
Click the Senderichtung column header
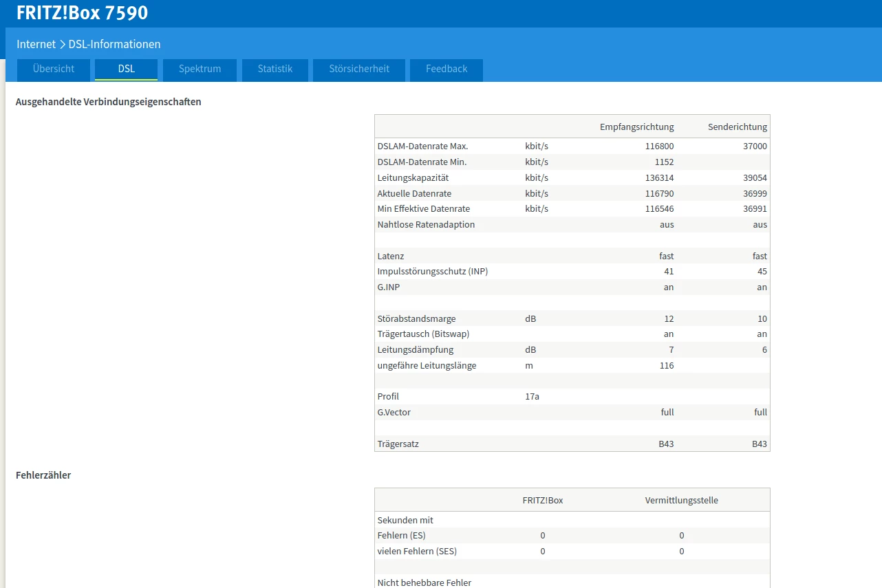click(737, 127)
